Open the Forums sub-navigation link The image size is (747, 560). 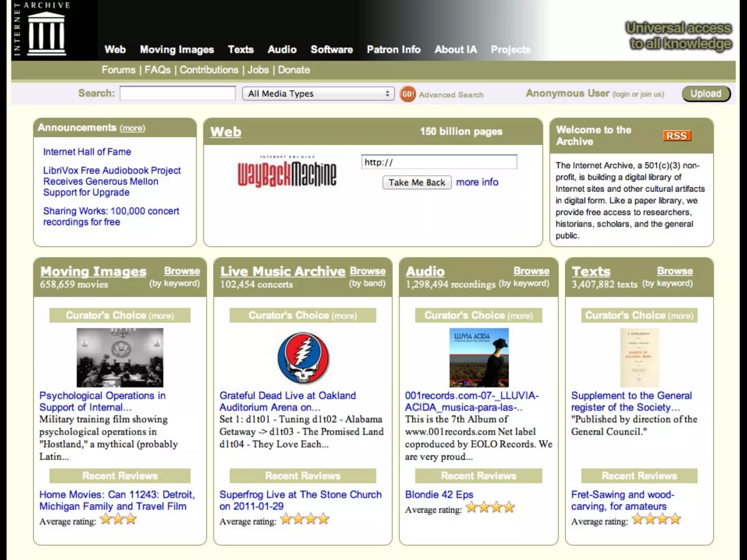coord(118,70)
